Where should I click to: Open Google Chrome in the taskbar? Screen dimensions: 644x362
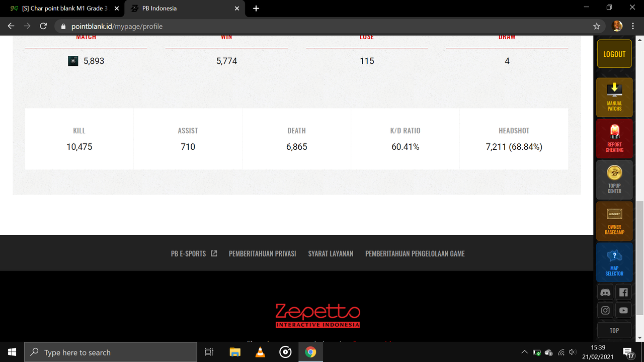click(310, 352)
